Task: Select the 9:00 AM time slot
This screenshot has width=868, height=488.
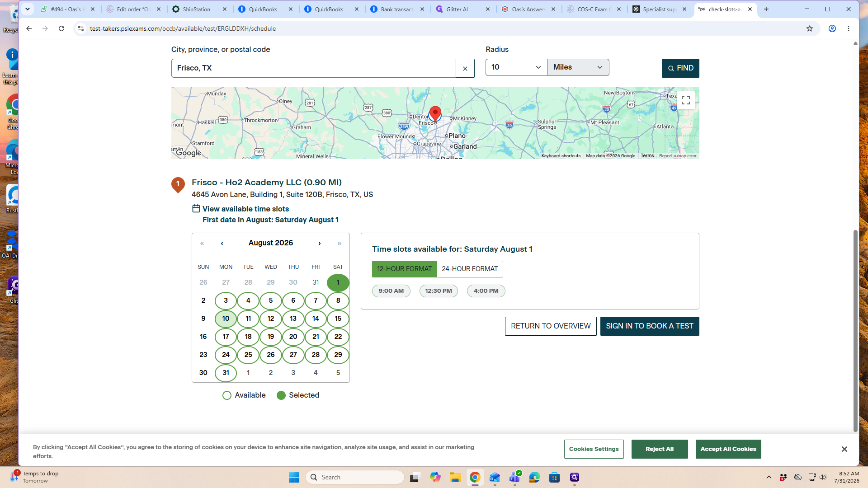Action: click(x=391, y=291)
